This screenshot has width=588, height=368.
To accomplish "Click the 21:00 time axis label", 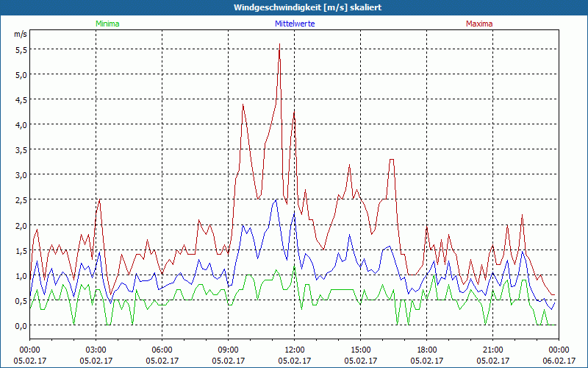I will [x=492, y=350].
